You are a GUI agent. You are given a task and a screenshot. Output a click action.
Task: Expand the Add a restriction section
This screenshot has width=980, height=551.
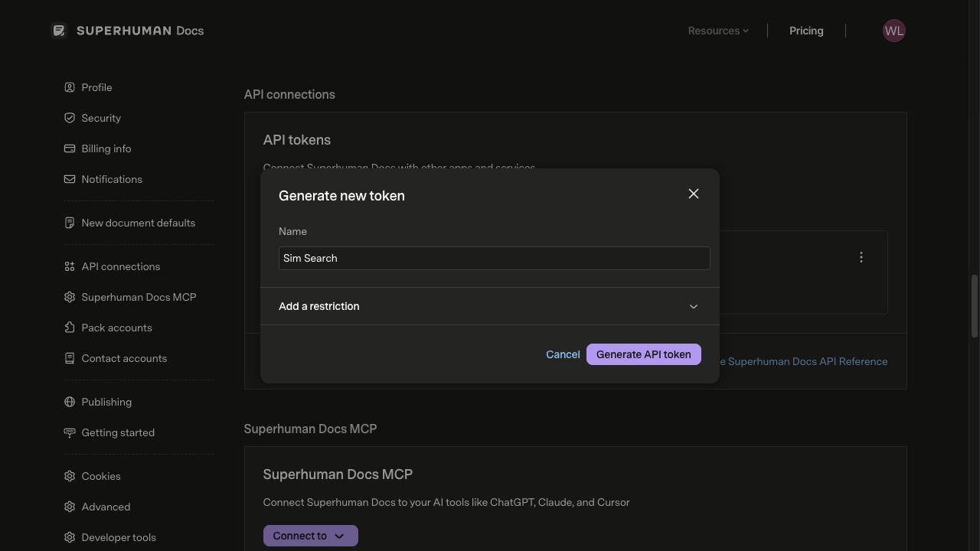tap(490, 306)
